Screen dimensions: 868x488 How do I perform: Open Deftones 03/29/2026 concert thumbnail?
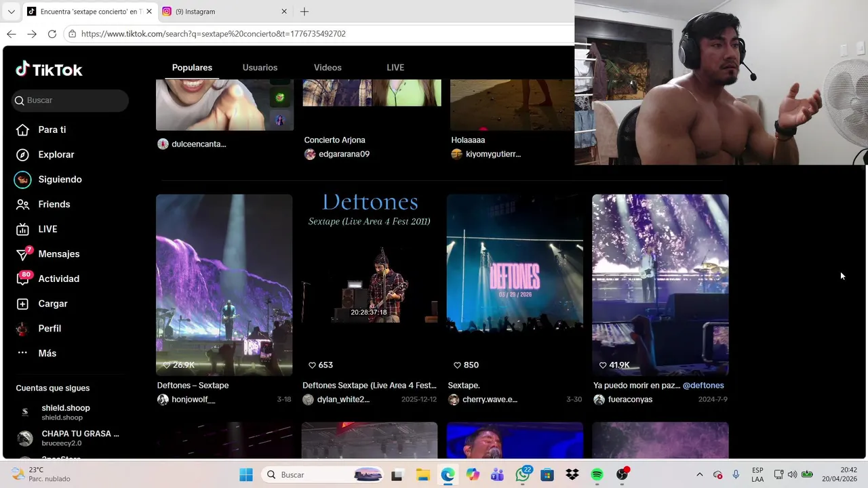515,285
